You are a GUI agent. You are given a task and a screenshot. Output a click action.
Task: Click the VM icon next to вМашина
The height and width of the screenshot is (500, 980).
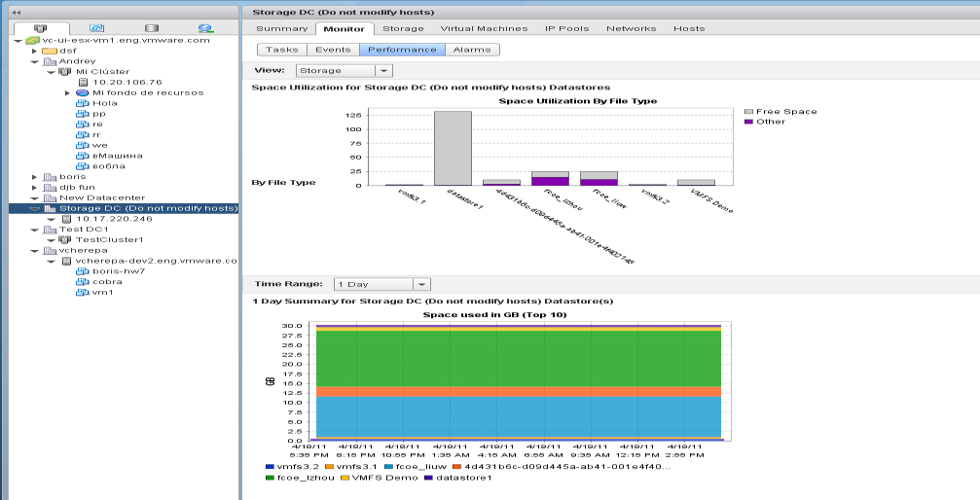click(x=82, y=156)
